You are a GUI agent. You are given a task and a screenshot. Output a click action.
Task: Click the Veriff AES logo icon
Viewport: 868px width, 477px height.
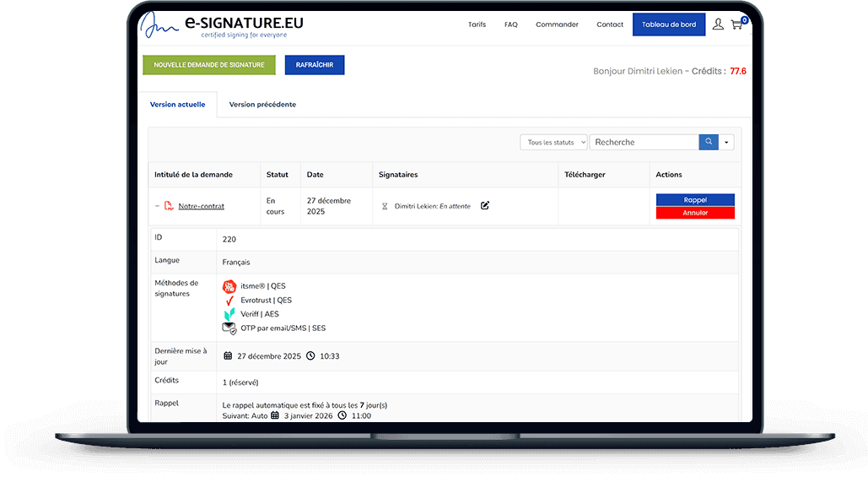[229, 314]
